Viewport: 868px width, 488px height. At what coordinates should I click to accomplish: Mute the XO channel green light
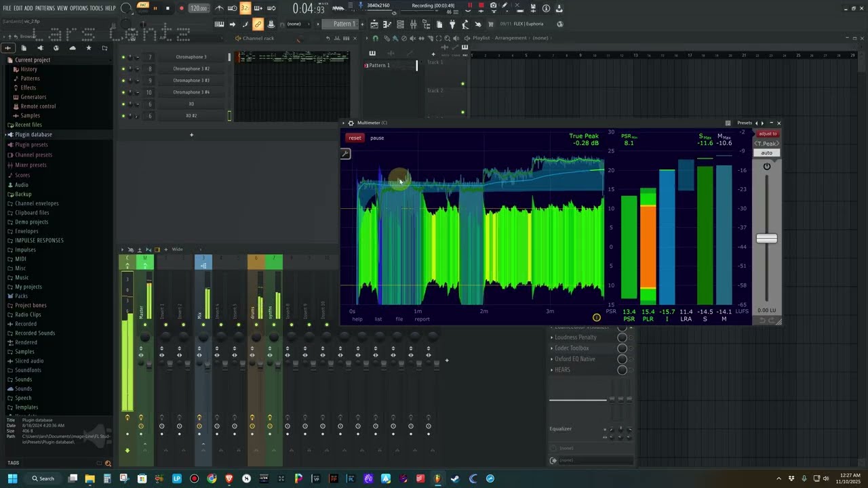coord(123,104)
